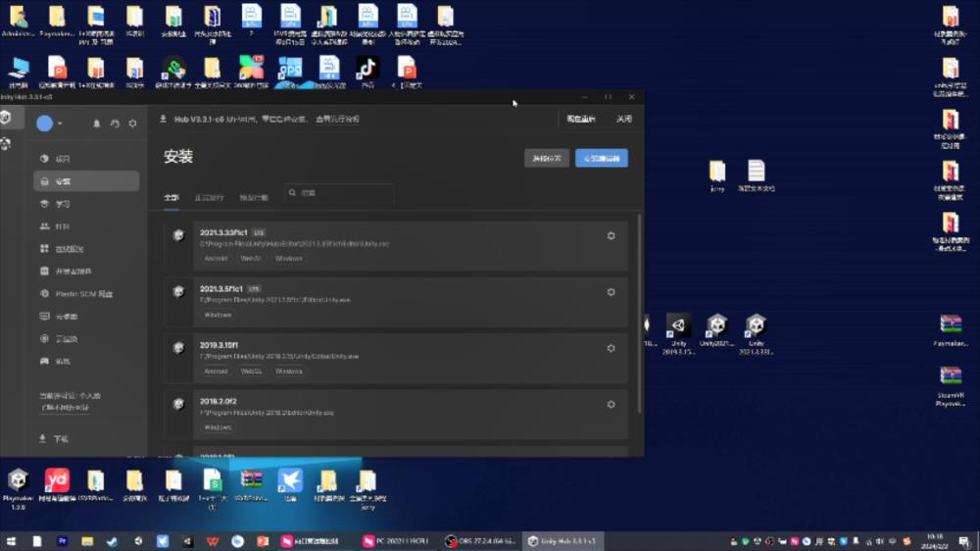The image size is (980, 551).
Task: Select the second installs filter tab
Action: pyautogui.click(x=209, y=198)
